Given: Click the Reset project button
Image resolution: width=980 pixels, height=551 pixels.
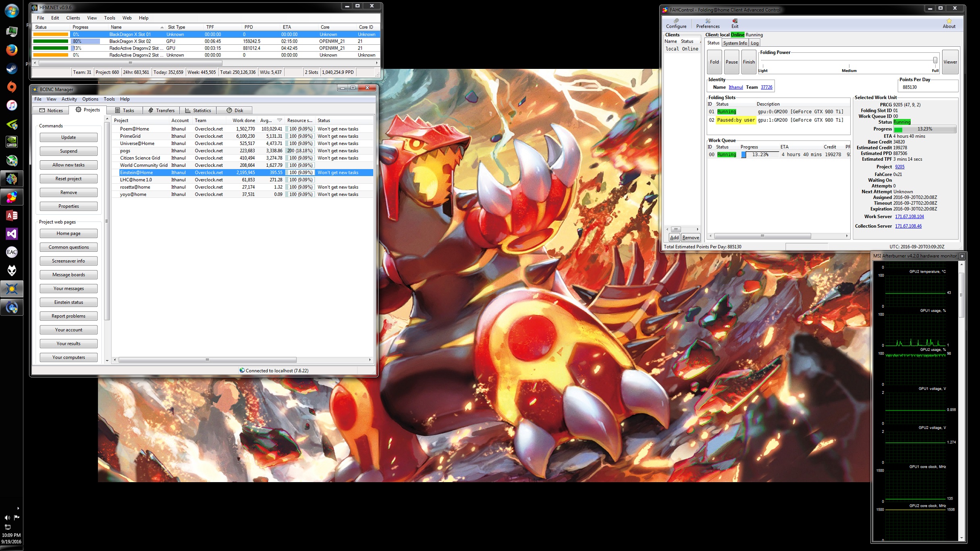Looking at the screenshot, I should pyautogui.click(x=69, y=179).
